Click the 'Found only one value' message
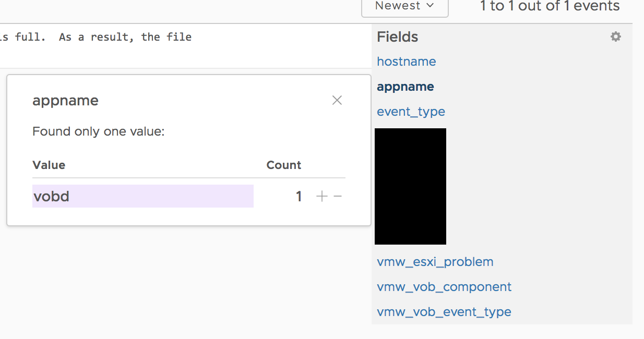 point(98,131)
